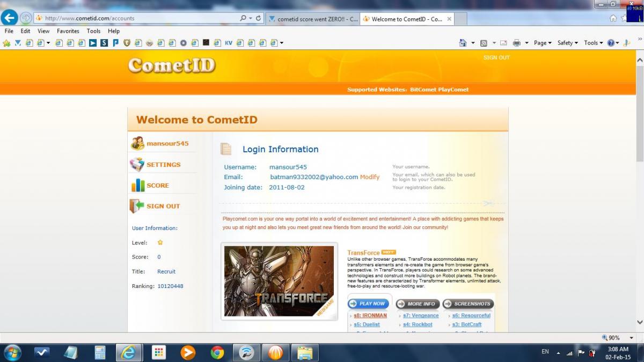This screenshot has width=644, height=362.
Task: Click the search magnifier in the address bar
Action: pyautogui.click(x=243, y=18)
